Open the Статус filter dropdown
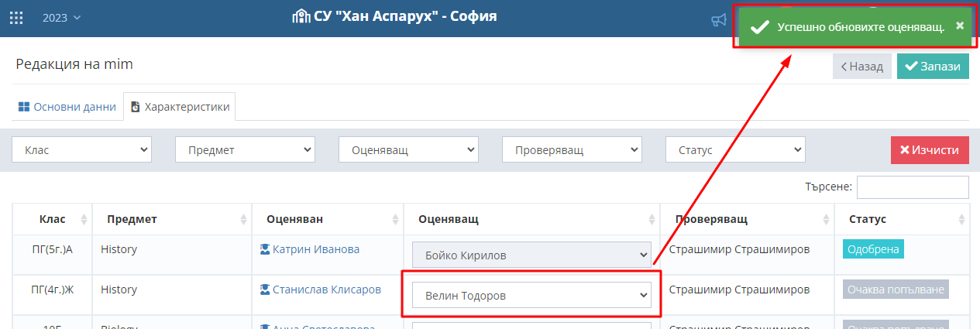The image size is (980, 329). [x=736, y=149]
